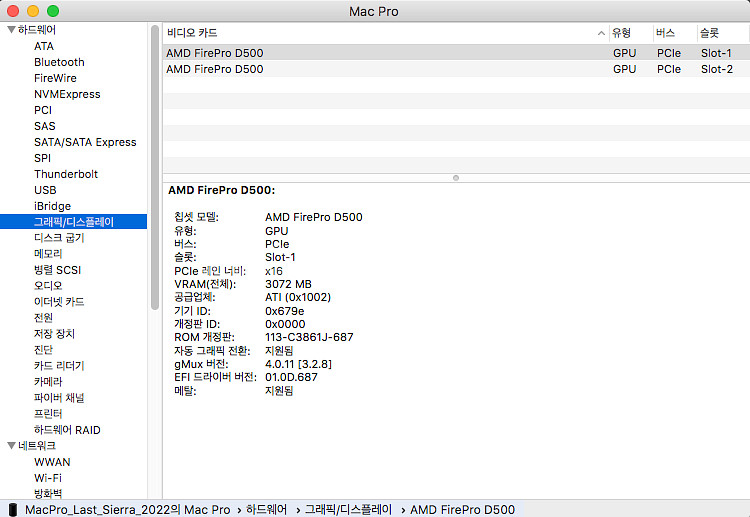Click the 네트워크 category label
750x517 pixels.
click(x=37, y=446)
